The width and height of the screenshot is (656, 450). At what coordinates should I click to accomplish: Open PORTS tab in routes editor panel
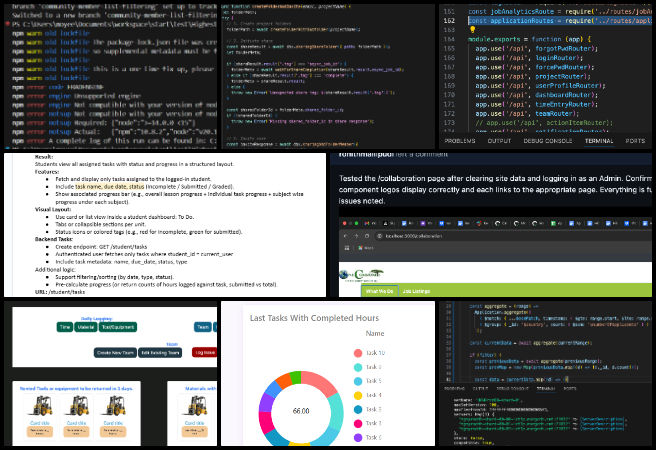pos(635,141)
